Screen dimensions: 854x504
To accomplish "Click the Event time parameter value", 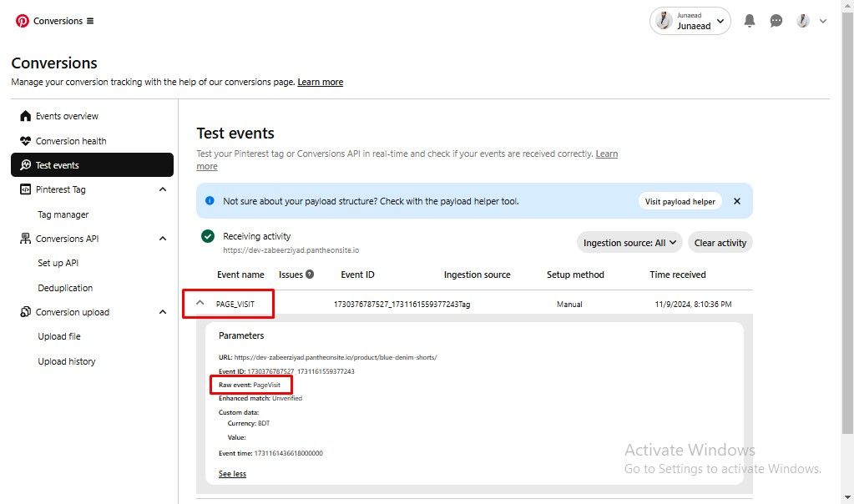I will coord(289,453).
